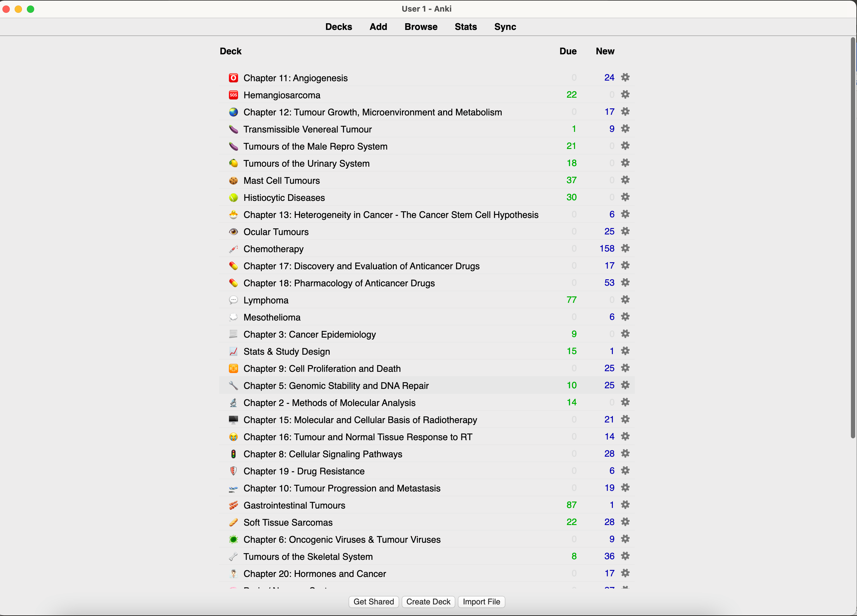Click the cookie emoji of Mast Cell Tumours
The width and height of the screenshot is (857, 616).
(233, 181)
